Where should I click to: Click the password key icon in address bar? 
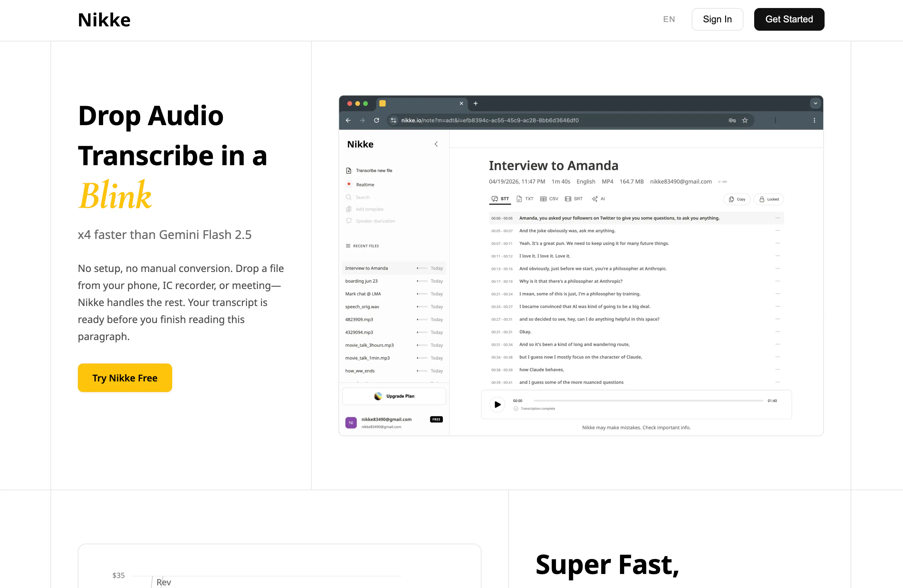(732, 120)
